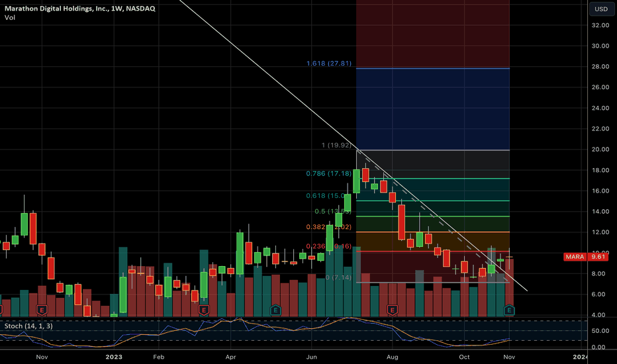Click the 32.00 price axis value
The width and height of the screenshot is (617, 364).
click(600, 25)
